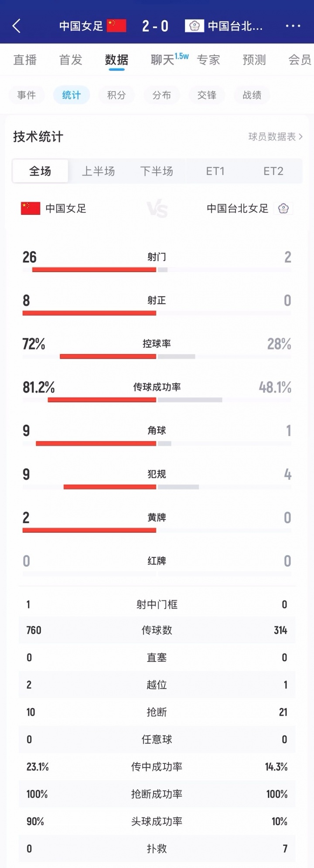The image size is (314, 868).
Task: Open the three-dots more menu
Action: (x=293, y=26)
